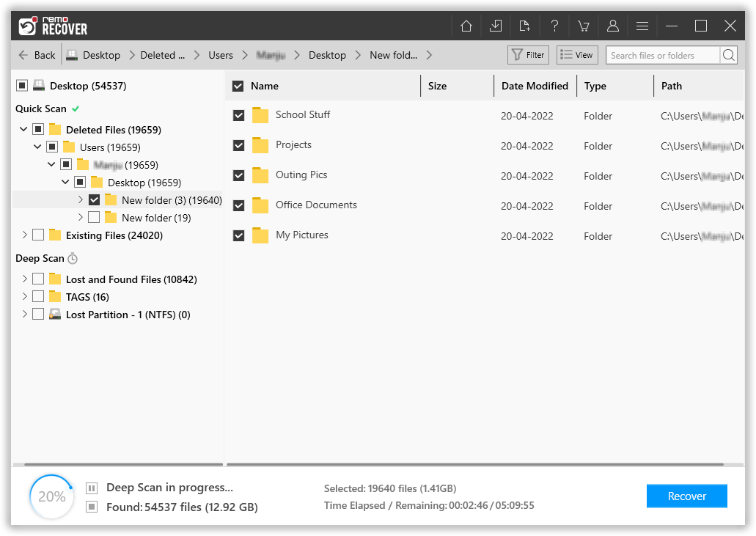Expand the Lost Partition - 1 (NTFS) node
The image size is (756, 536).
click(23, 314)
